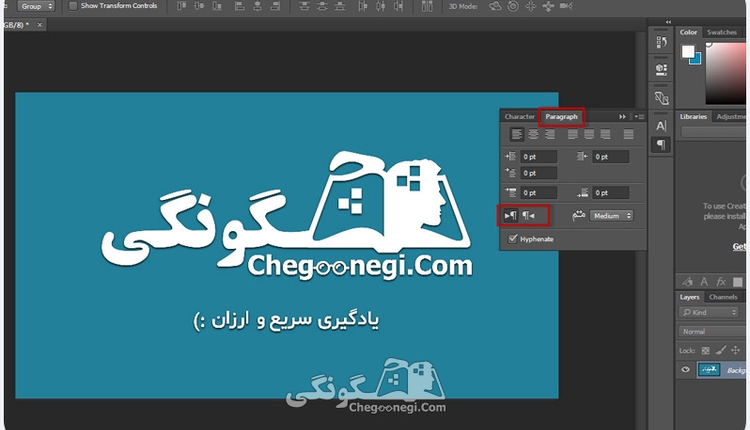Align vertical centers in options bar
This screenshot has width=750, height=430.
(x=199, y=6)
